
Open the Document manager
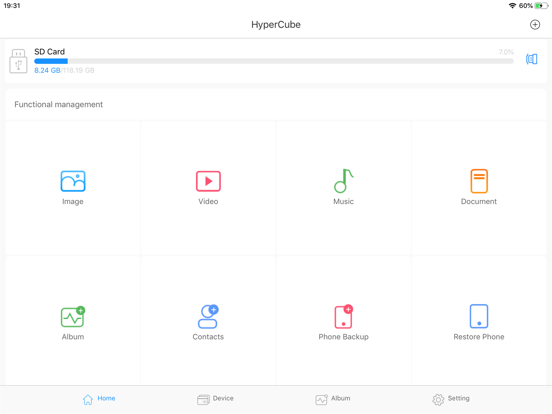(x=479, y=188)
